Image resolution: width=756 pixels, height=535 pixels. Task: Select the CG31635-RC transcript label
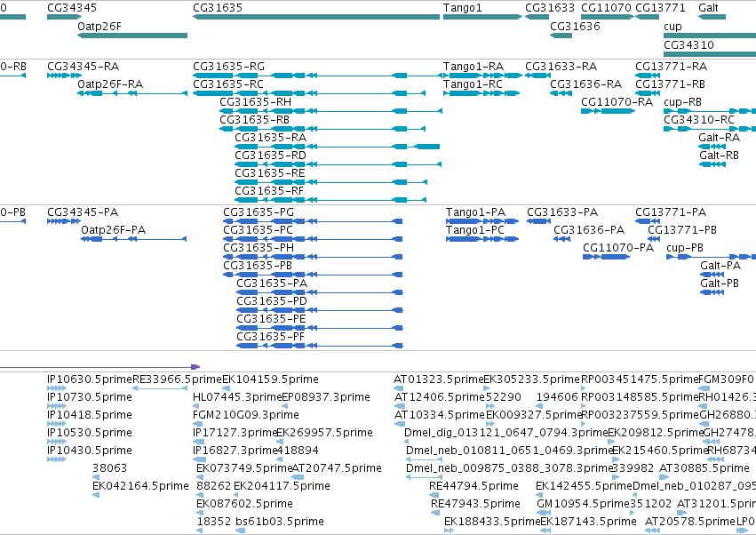[x=228, y=84]
